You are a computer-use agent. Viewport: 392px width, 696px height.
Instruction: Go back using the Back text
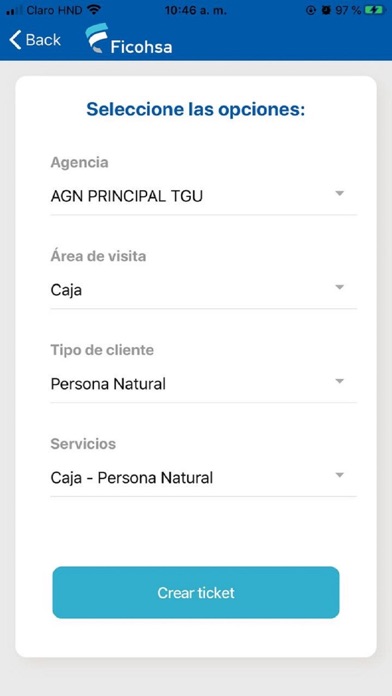(43, 40)
